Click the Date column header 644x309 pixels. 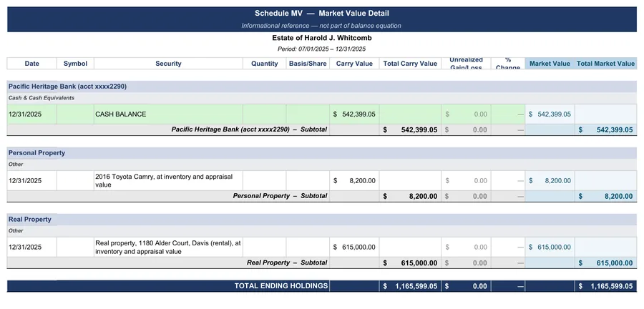click(32, 64)
